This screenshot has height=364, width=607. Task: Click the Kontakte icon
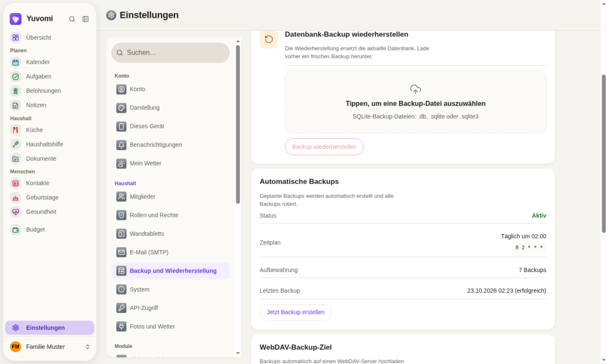coord(15,183)
